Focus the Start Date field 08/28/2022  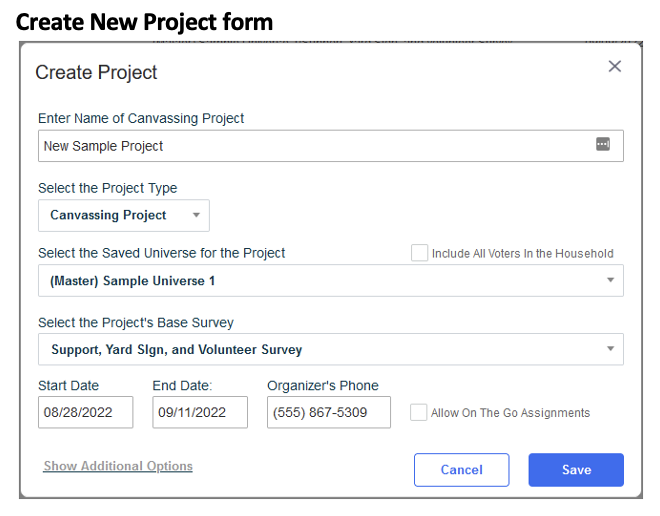click(x=85, y=412)
